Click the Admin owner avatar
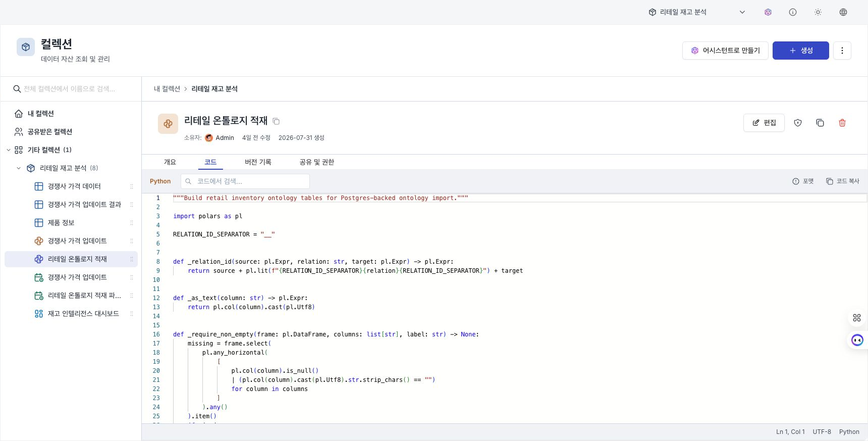The height and width of the screenshot is (441, 868). (209, 138)
